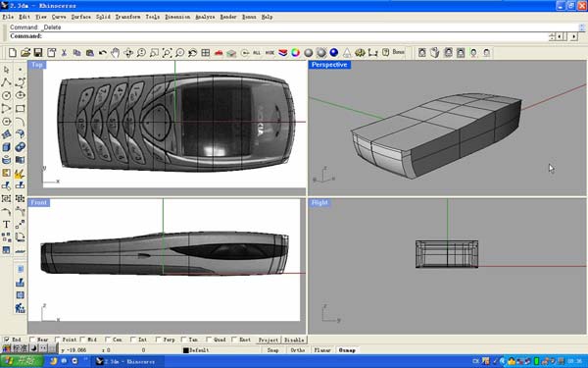Select the Rotate view tool
The width and height of the screenshot is (588, 368).
pos(128,53)
